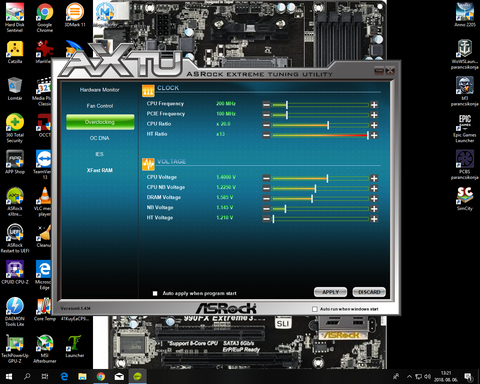Open PCBS desktop shortcut
The height and width of the screenshot is (384, 480).
coord(465,164)
